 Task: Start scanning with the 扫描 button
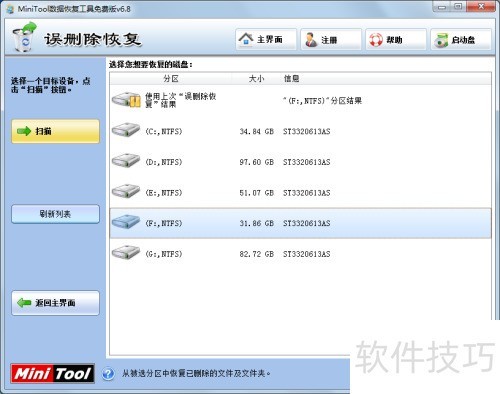55,131
